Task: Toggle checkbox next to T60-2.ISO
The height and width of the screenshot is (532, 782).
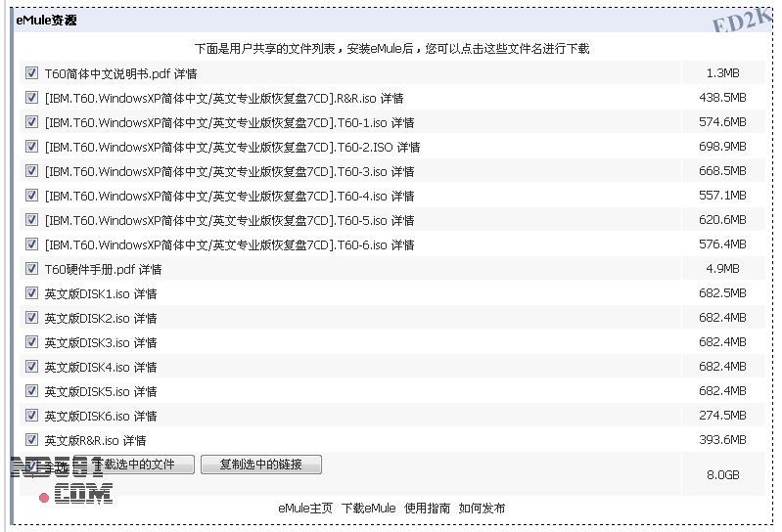Action: pos(31,147)
